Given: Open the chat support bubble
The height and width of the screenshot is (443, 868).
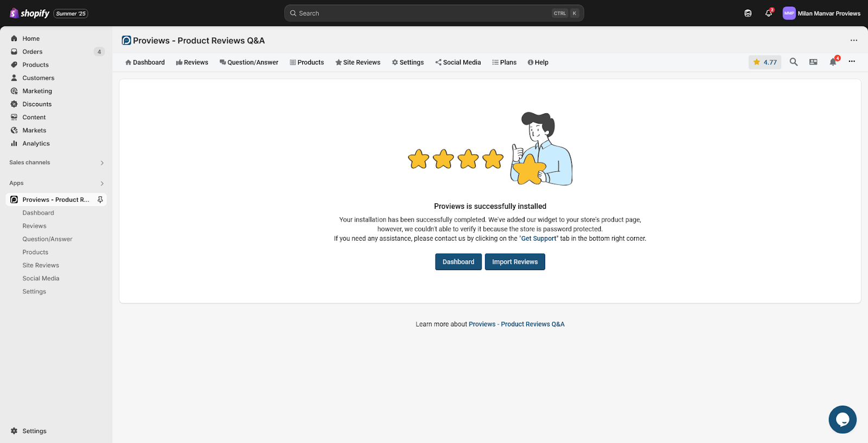Looking at the screenshot, I should (842, 420).
